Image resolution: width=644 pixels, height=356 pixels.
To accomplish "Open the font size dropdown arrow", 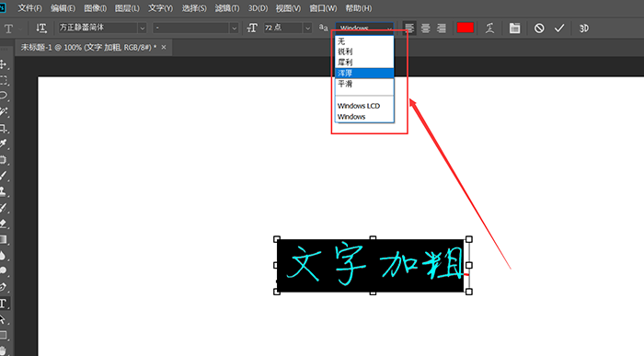I will coord(307,28).
